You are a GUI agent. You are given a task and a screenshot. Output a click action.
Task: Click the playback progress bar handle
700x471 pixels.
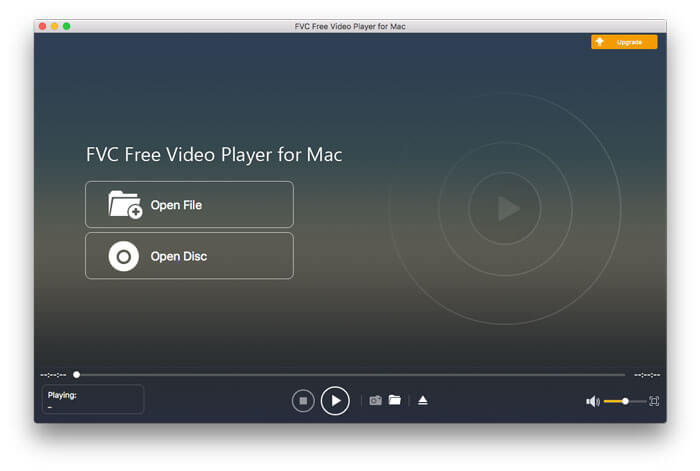click(x=77, y=375)
